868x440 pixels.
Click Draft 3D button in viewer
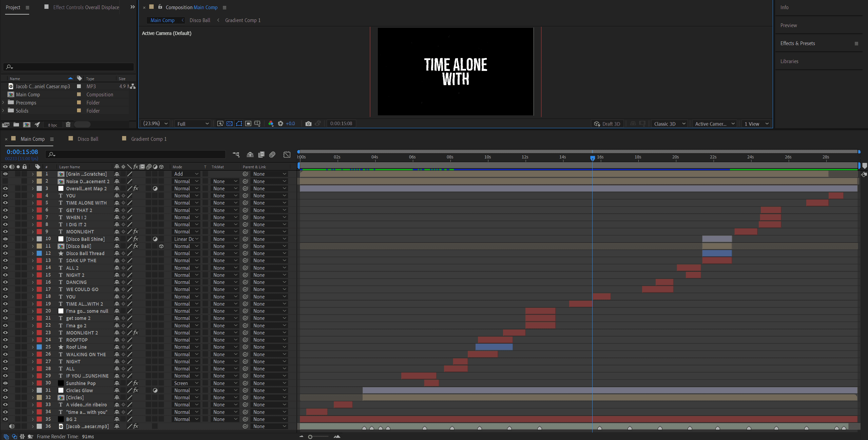tap(607, 124)
